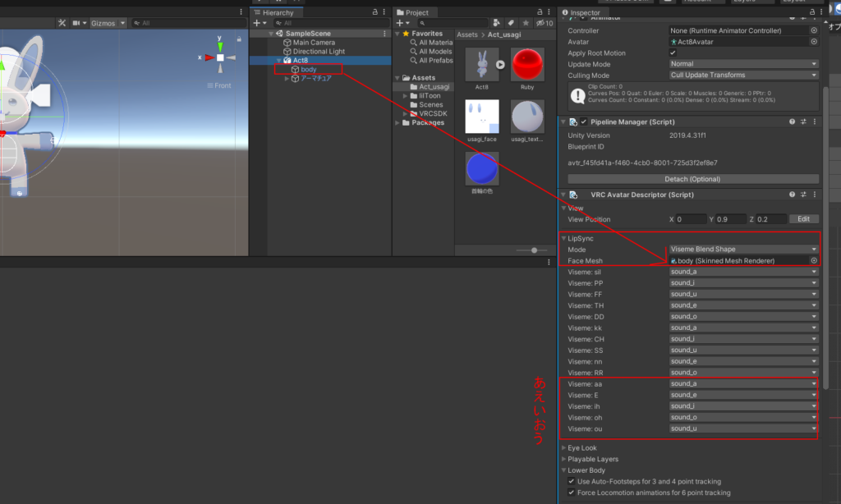This screenshot has width=841, height=504.
Task: Click the red X axis gizmo cone
Action: pos(209,57)
